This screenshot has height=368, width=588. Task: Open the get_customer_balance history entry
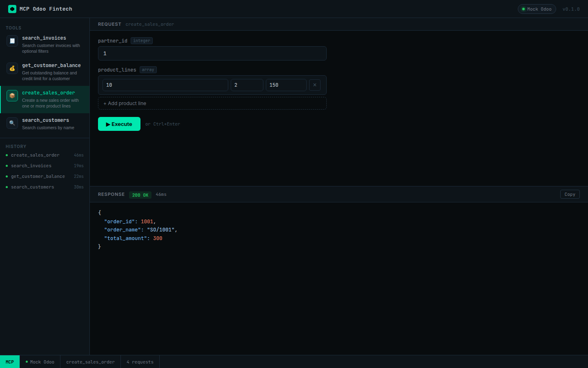pos(45,177)
